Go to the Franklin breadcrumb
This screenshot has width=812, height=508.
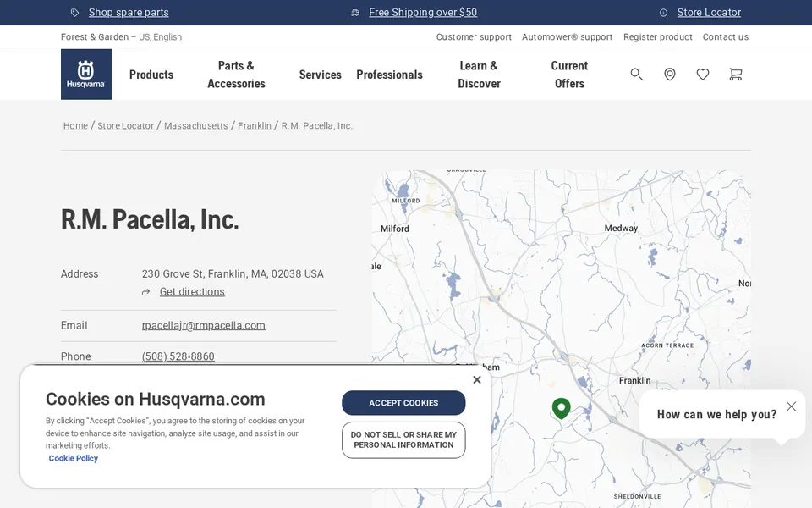[255, 126]
